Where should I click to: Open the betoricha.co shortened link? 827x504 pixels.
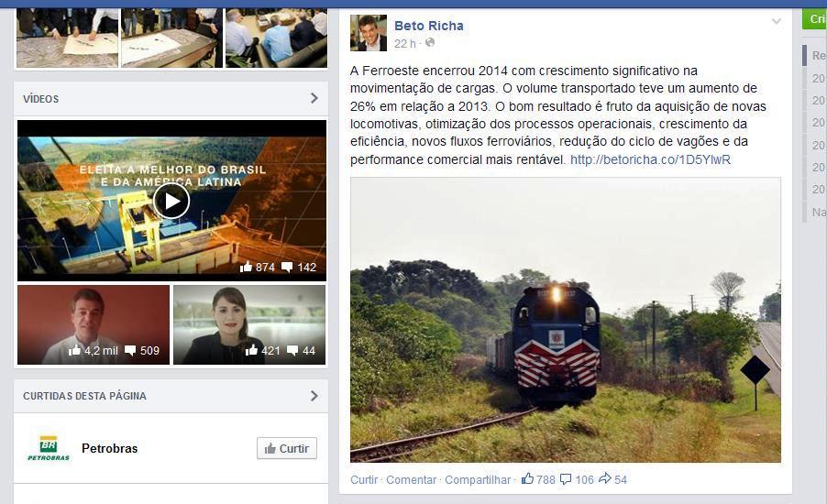(x=650, y=159)
